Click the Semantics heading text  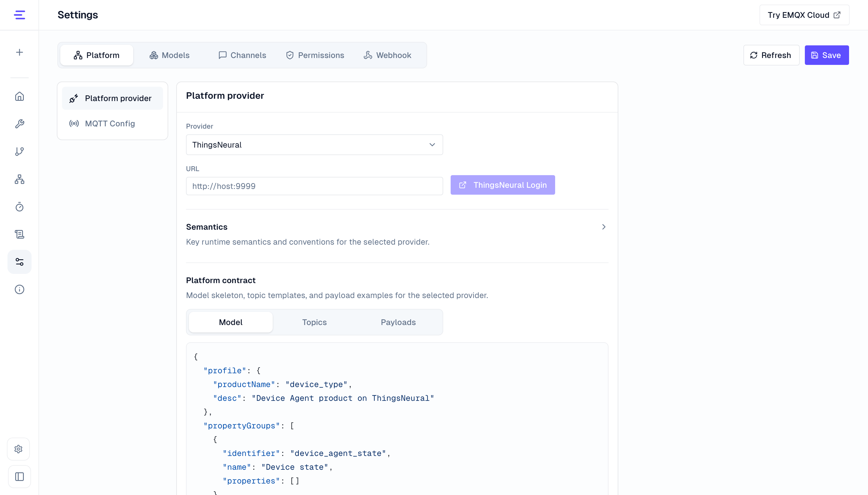207,227
